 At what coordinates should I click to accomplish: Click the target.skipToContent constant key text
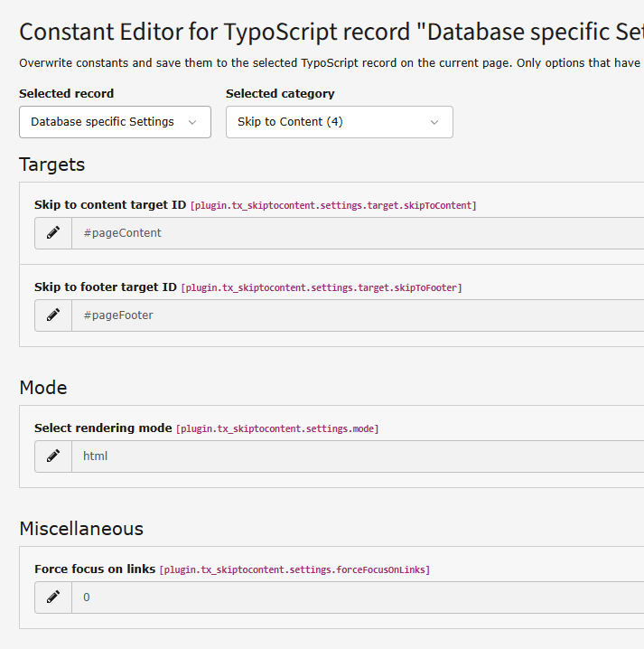[332, 206]
